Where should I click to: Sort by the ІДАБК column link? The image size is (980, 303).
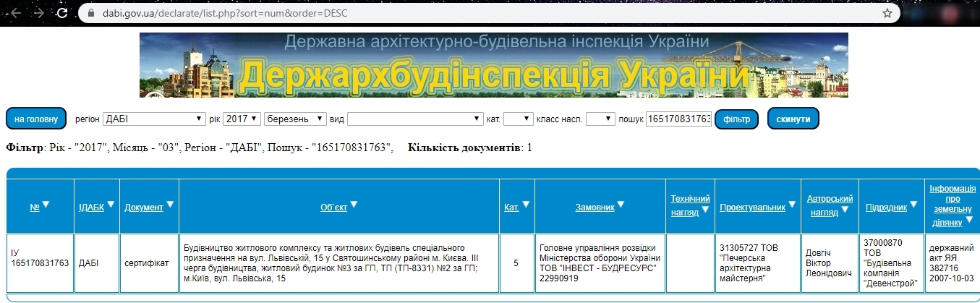91,208
